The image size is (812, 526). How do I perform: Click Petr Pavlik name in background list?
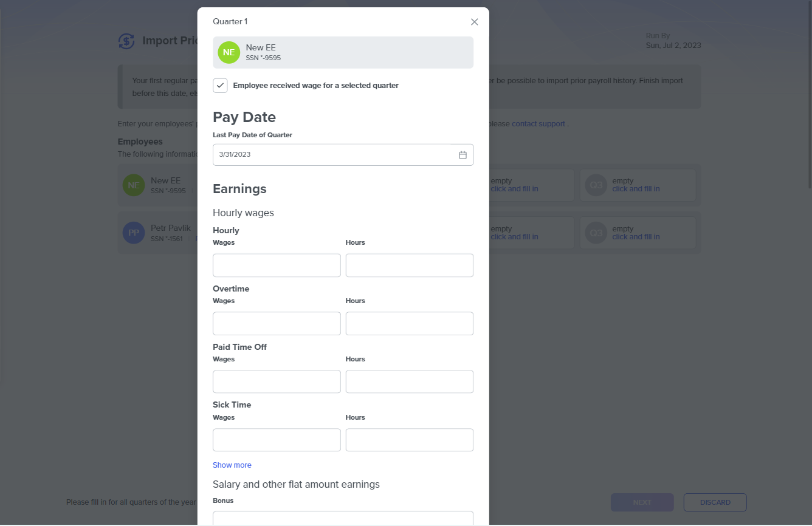click(x=171, y=228)
